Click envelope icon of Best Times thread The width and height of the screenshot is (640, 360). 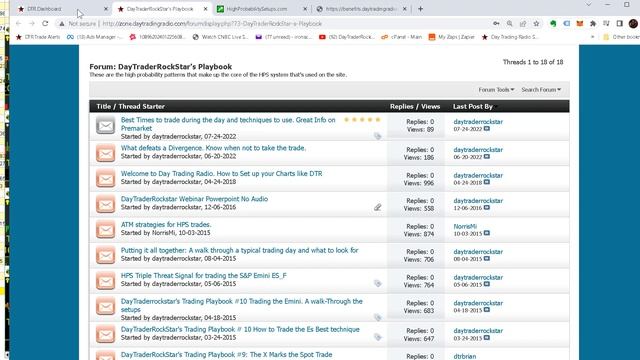point(105,126)
